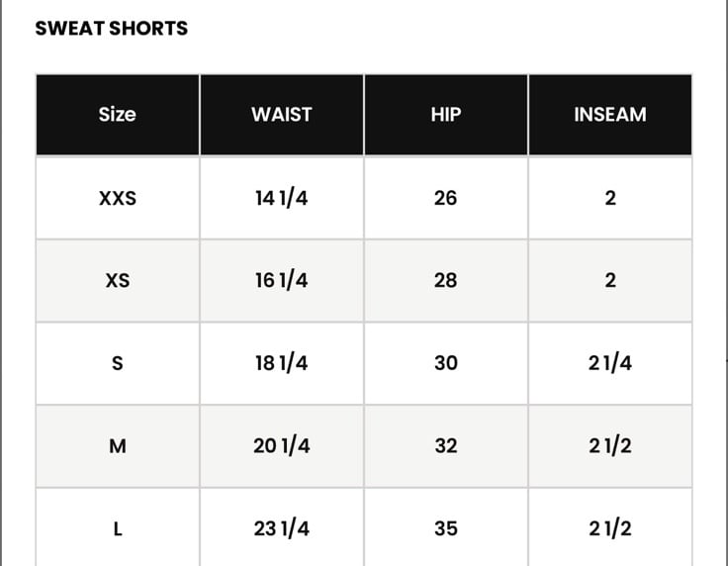The width and height of the screenshot is (728, 566).
Task: Click the 23 1/4 waist cell
Action: [x=282, y=528]
